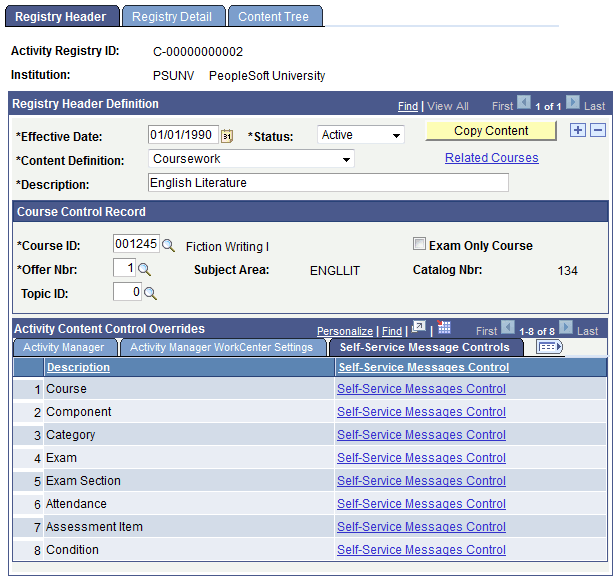The image size is (616, 581).
Task: Click the ENGLLIT subject area value
Action: 335,270
